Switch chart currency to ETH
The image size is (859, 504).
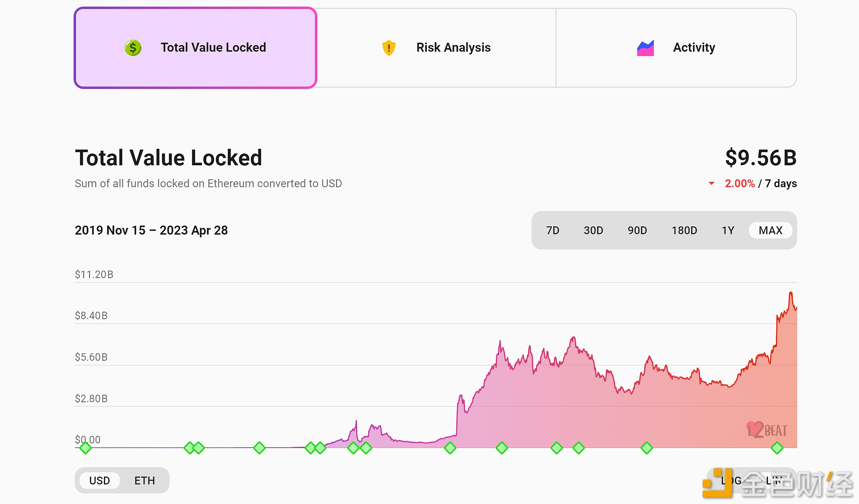[x=145, y=481]
